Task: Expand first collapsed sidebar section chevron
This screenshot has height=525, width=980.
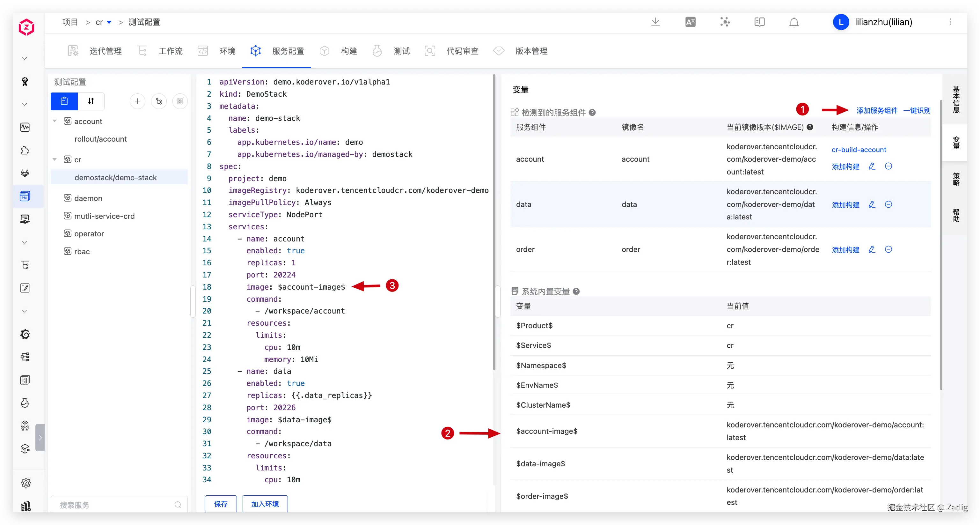Action: tap(25, 59)
